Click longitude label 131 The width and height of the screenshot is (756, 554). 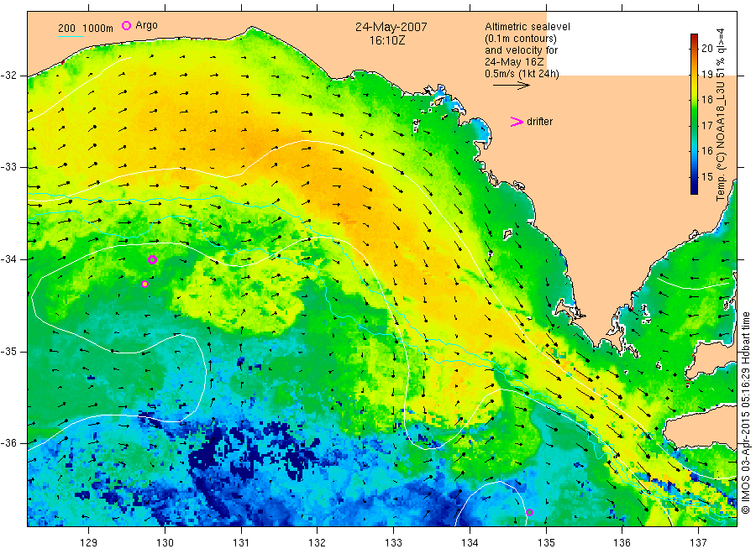tap(241, 543)
